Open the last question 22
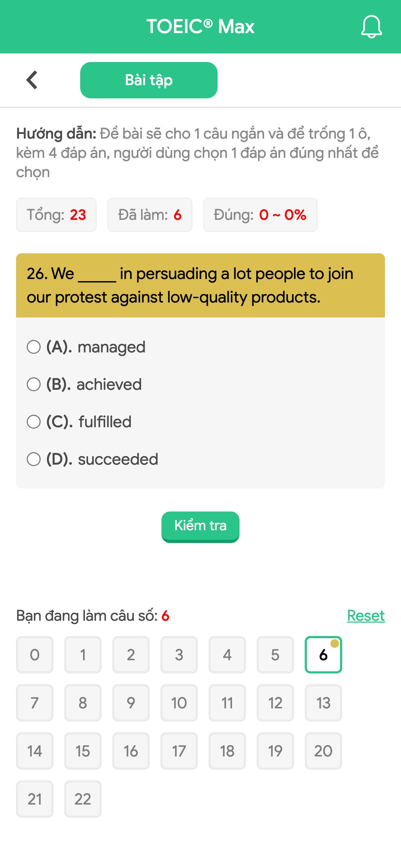401x868 pixels. tap(82, 799)
